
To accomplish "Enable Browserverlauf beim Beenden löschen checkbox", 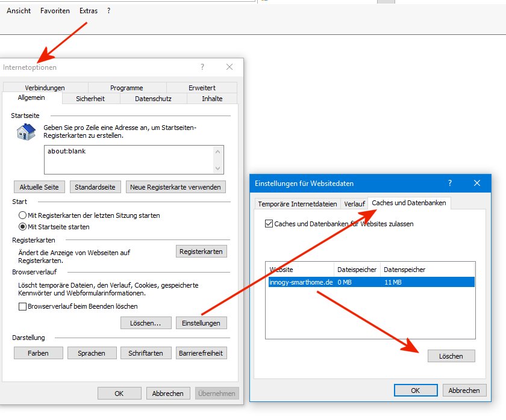I will (23, 306).
